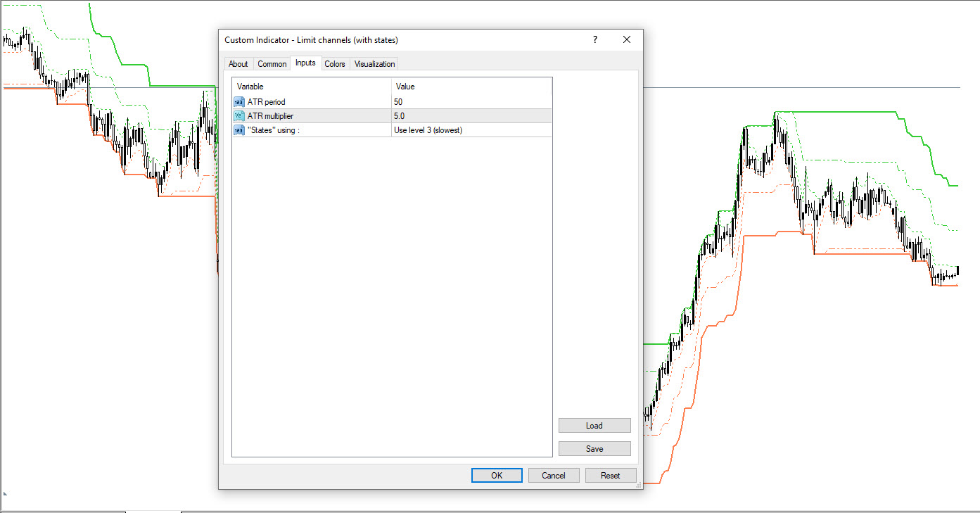Reset the input values
Image resolution: width=980 pixels, height=513 pixels.
(611, 476)
